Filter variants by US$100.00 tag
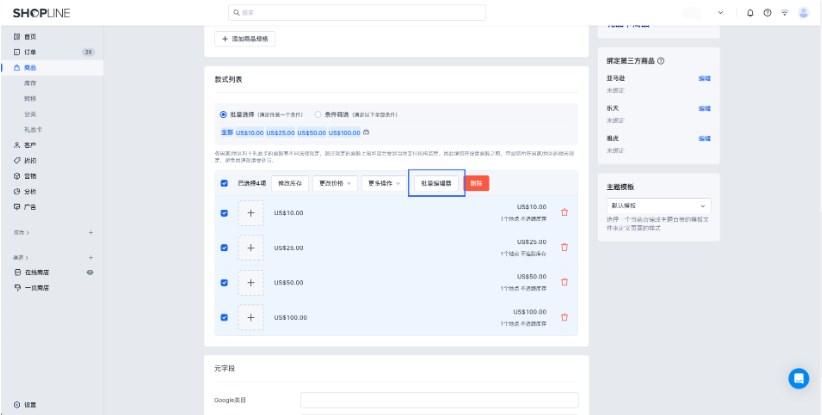Viewport: 822px width, 415px height. coord(344,133)
